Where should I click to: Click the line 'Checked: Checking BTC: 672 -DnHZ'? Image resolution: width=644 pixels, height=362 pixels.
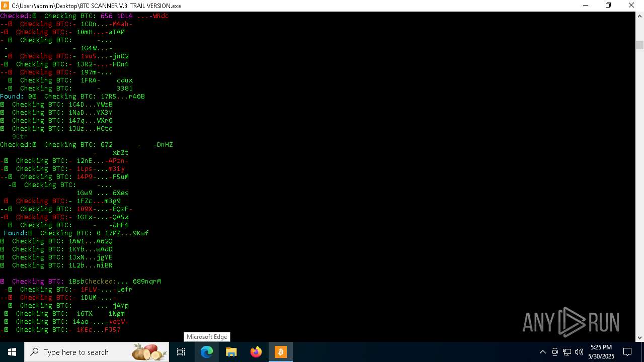pyautogui.click(x=87, y=144)
